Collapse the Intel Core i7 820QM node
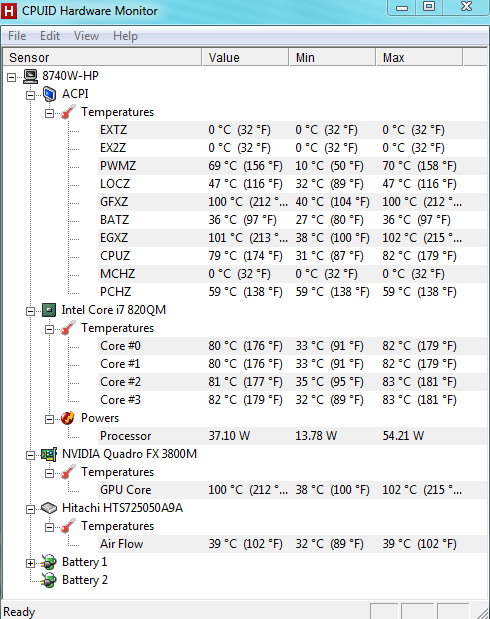Screen dimensions: 490x619 pos(30,311)
